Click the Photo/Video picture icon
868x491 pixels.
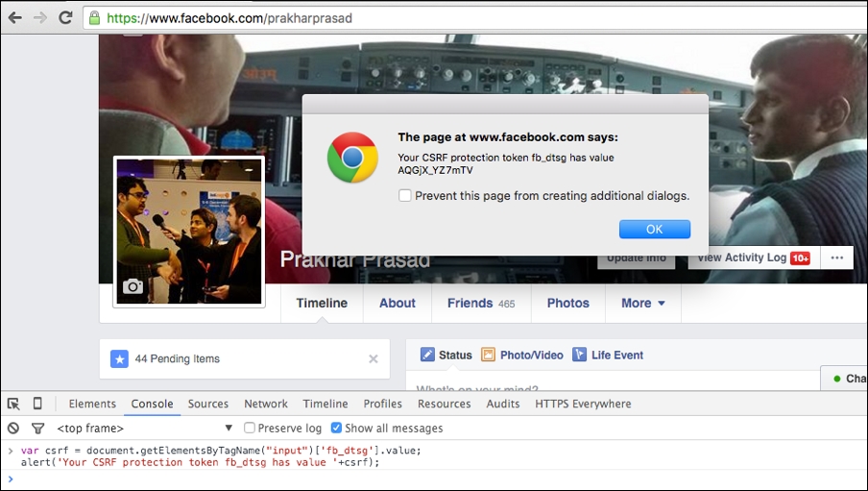pyautogui.click(x=488, y=355)
